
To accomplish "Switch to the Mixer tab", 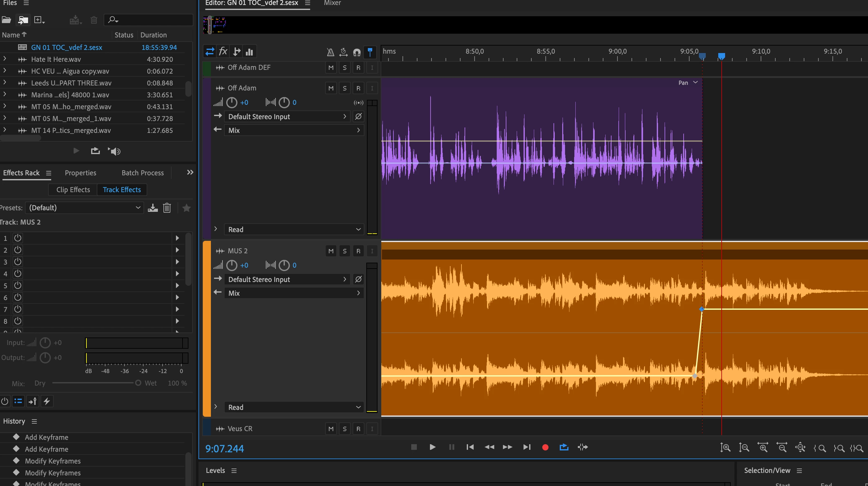I will 332,3.
